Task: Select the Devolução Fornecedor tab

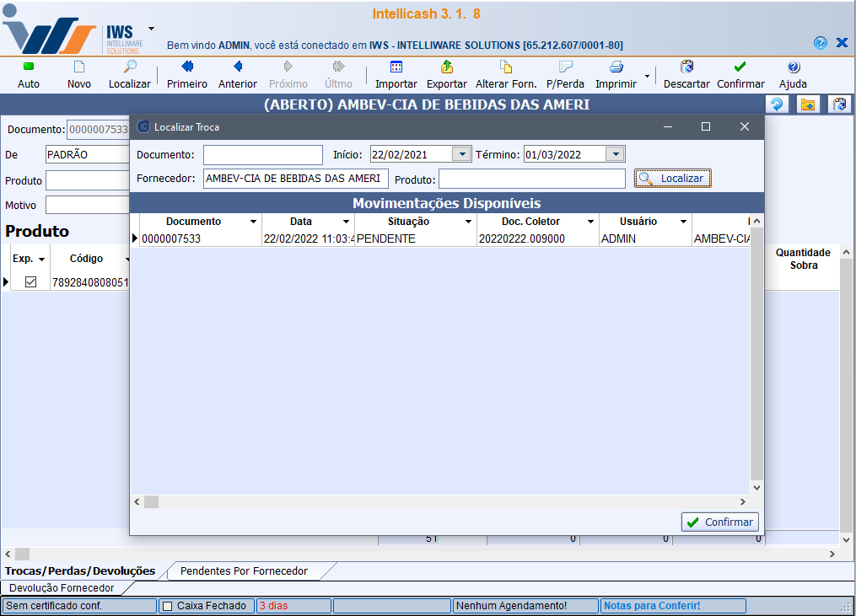Action: tap(62, 588)
